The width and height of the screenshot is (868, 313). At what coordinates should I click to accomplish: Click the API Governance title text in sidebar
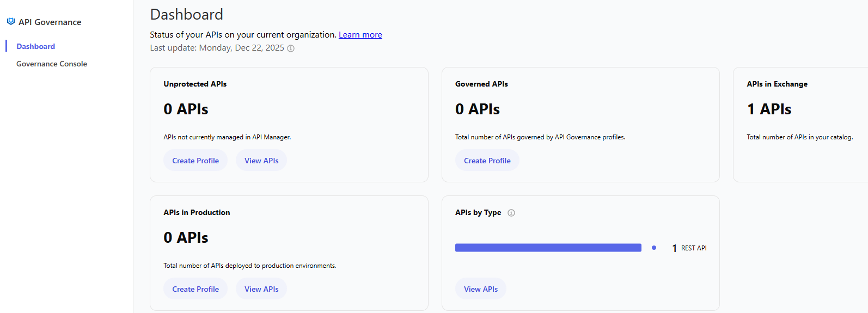coord(50,22)
